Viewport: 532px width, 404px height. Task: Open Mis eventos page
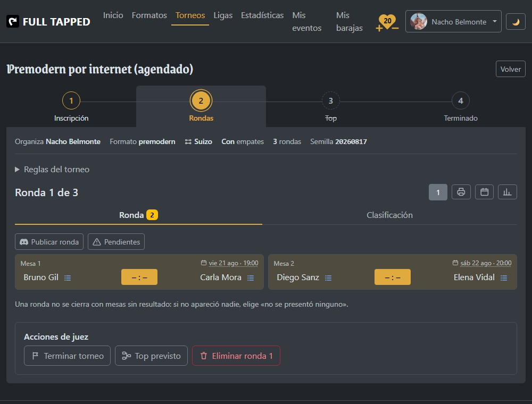306,22
